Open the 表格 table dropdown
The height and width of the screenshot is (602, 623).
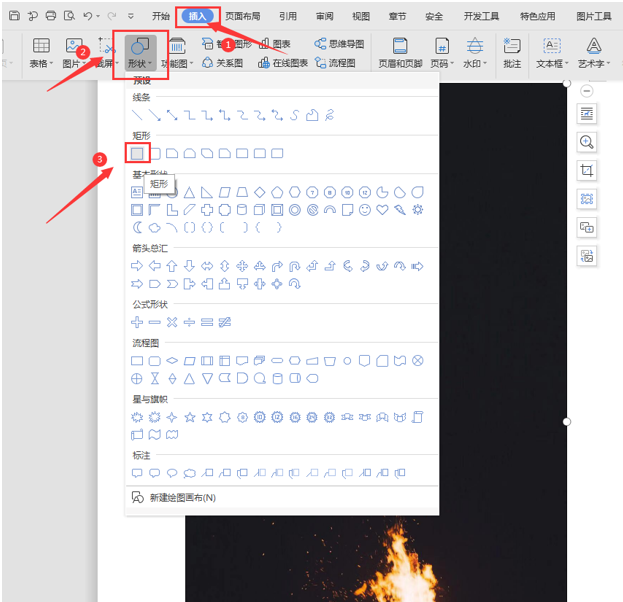(x=41, y=53)
